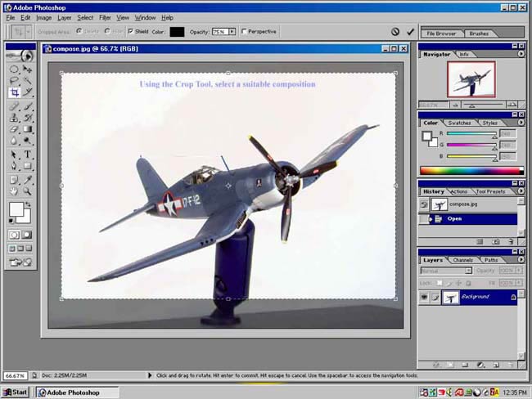This screenshot has height=399, width=532.
Task: Switch to Quick Mask mode
Action: pyautogui.click(x=27, y=235)
